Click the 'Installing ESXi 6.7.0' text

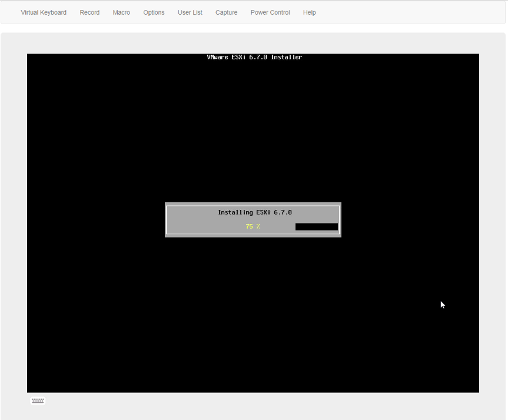coord(255,212)
